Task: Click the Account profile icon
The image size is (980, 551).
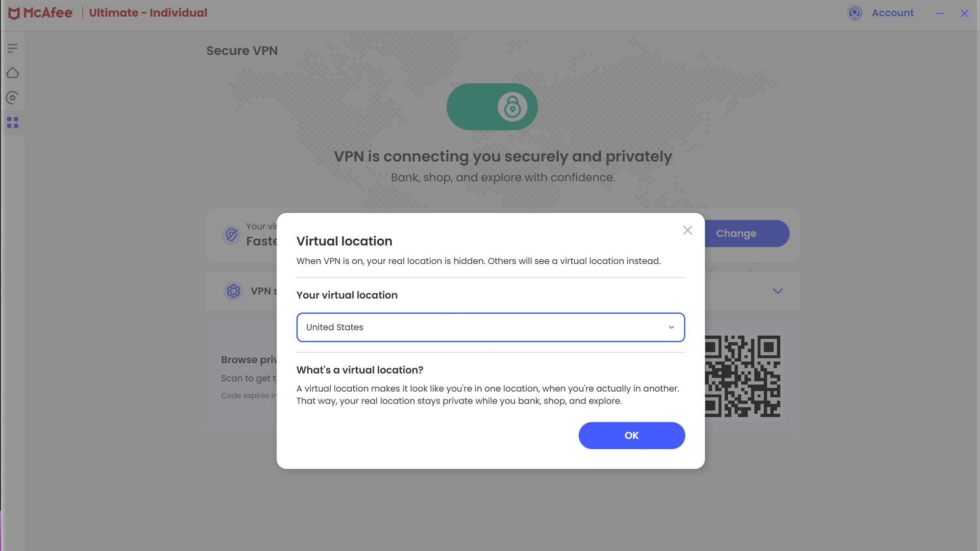Action: tap(855, 13)
